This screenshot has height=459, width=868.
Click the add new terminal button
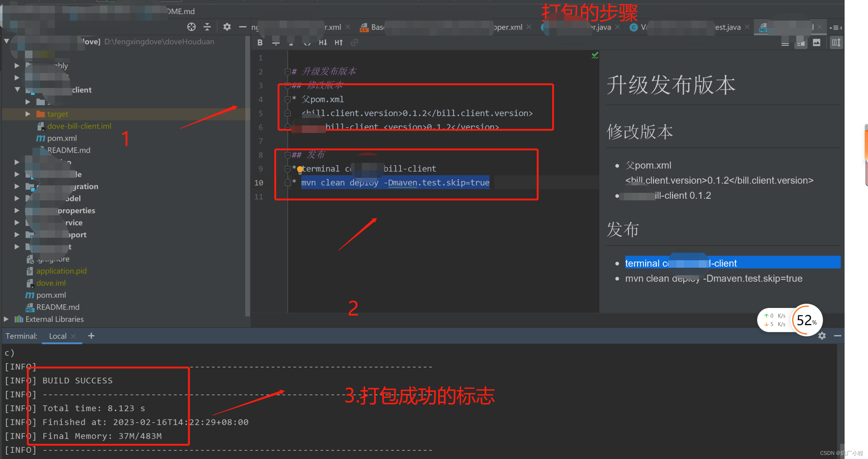pyautogui.click(x=92, y=336)
